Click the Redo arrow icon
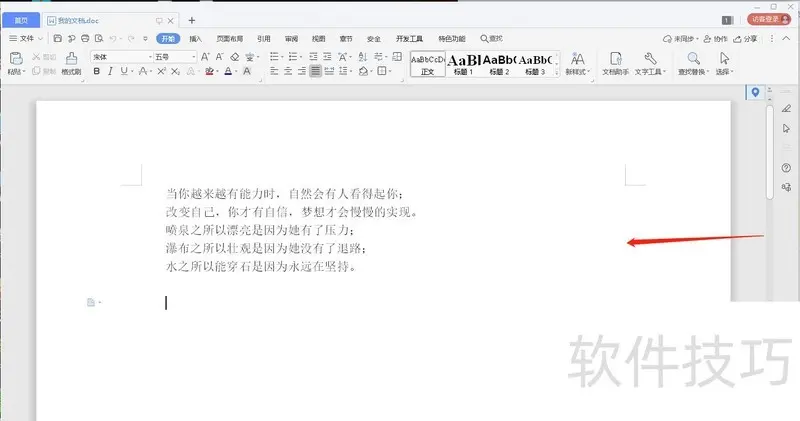Viewport: 800px width, 421px height. [131, 39]
